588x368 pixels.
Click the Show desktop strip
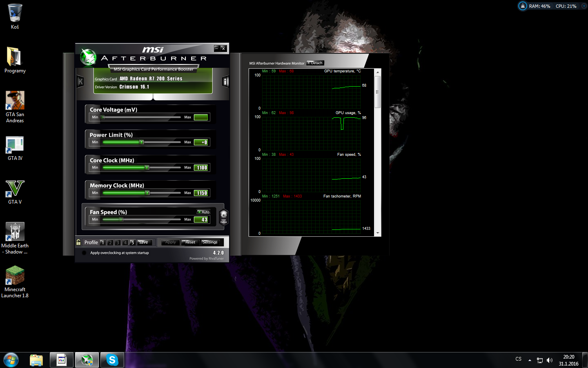(585, 360)
